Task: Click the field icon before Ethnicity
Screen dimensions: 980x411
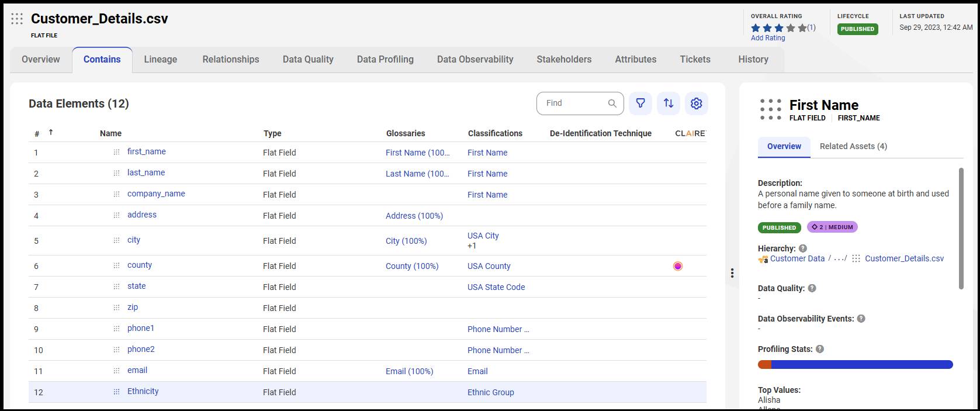Action: click(x=116, y=392)
